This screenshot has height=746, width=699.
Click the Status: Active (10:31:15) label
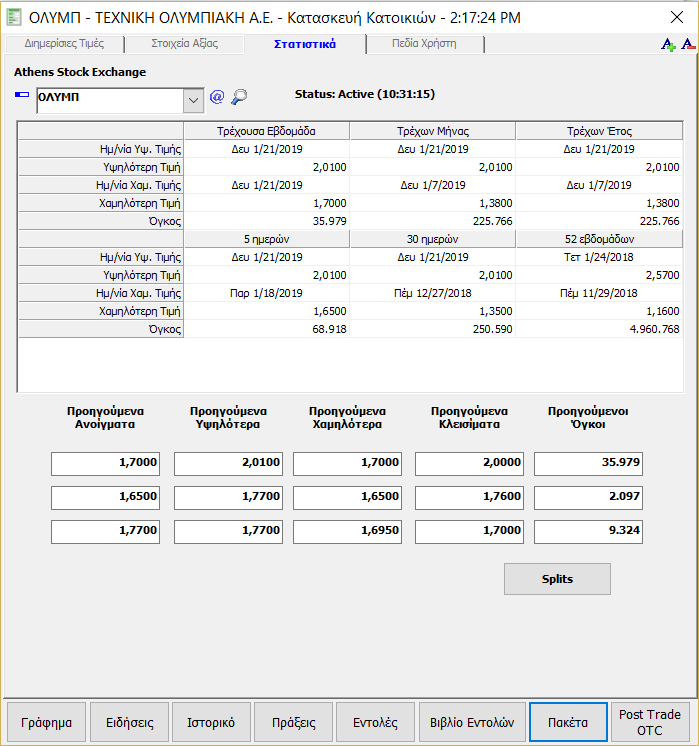pyautogui.click(x=364, y=94)
